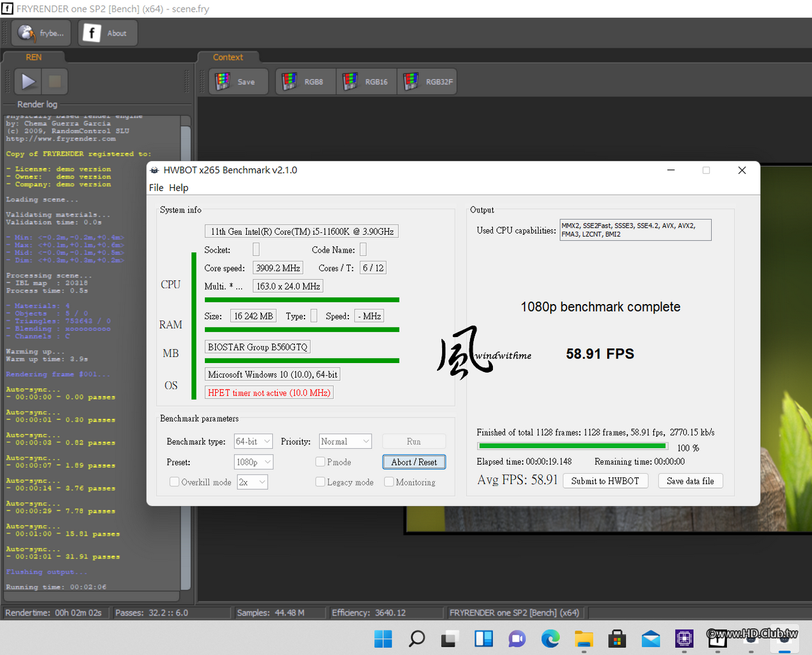Click the HWBOT x265 title bar icon

154,170
